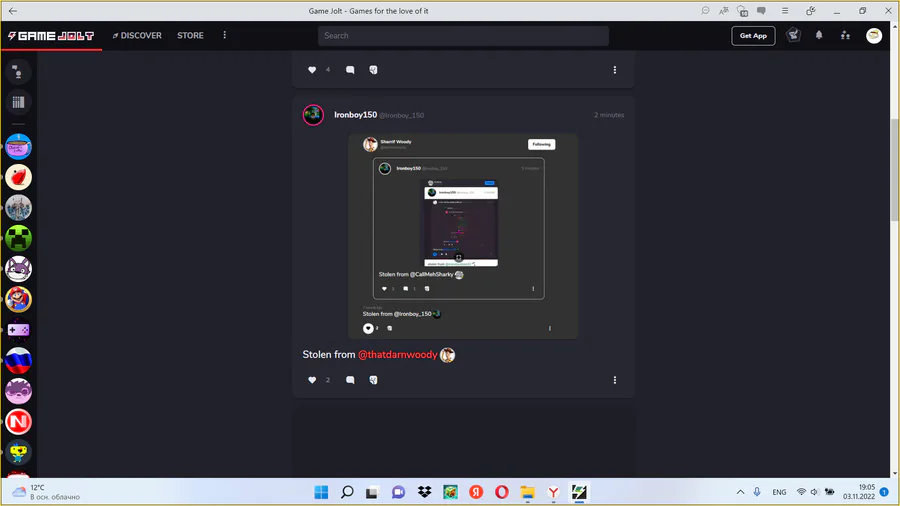900x506 pixels.
Task: Open the coffee cup community in the sidebar
Action: coord(18,146)
